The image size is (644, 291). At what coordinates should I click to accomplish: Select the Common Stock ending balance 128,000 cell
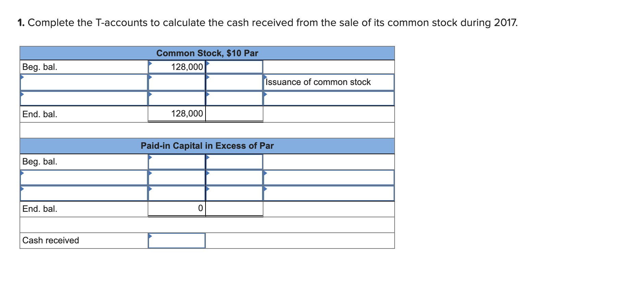click(x=176, y=113)
